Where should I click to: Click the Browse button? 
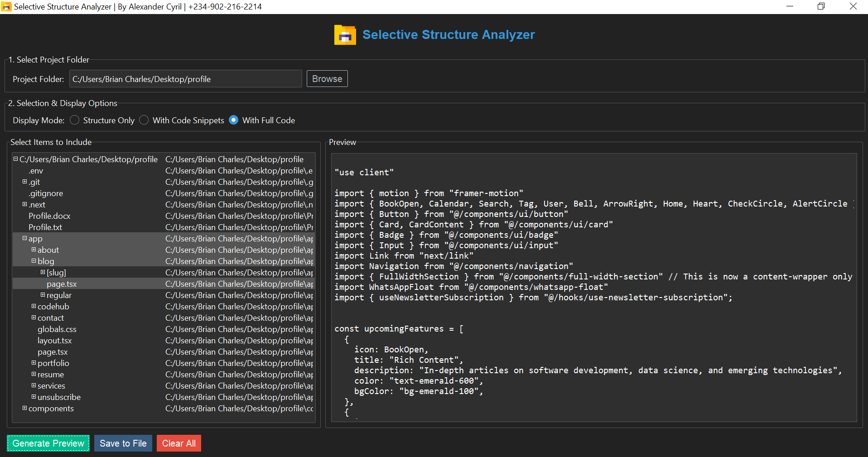327,79
